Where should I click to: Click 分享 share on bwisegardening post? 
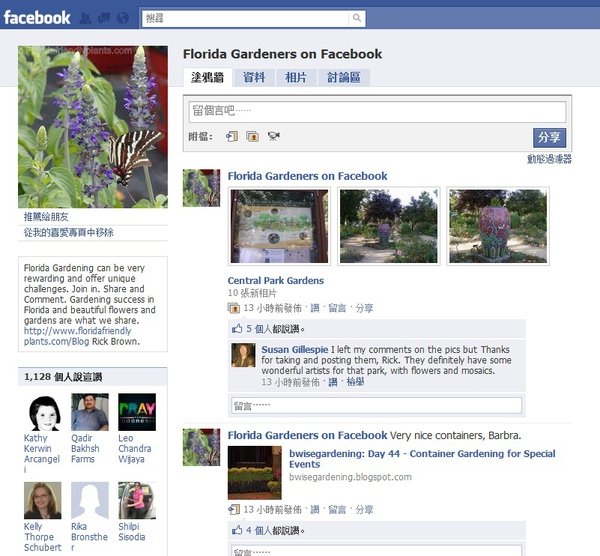point(364,510)
